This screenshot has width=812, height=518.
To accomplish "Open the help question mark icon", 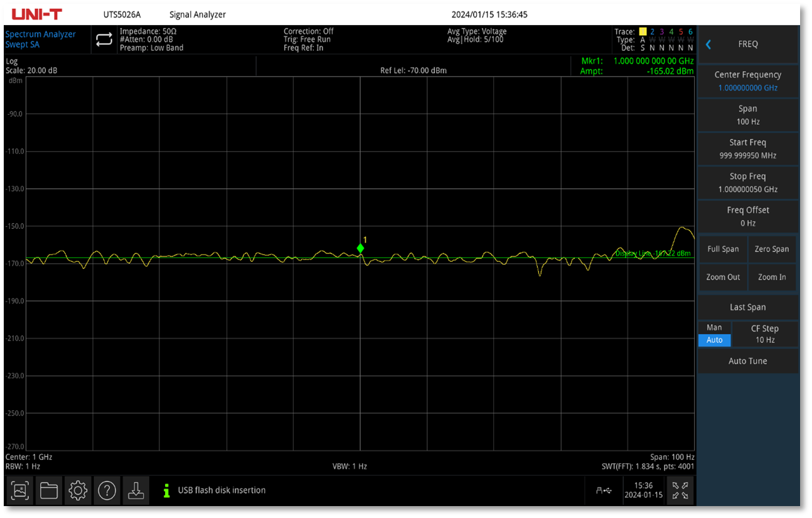I will (x=107, y=490).
